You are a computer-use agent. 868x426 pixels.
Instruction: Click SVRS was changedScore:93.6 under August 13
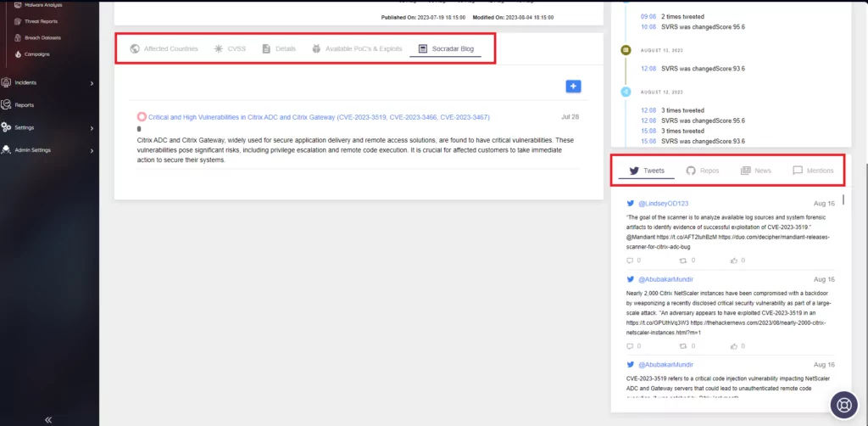tap(703, 69)
